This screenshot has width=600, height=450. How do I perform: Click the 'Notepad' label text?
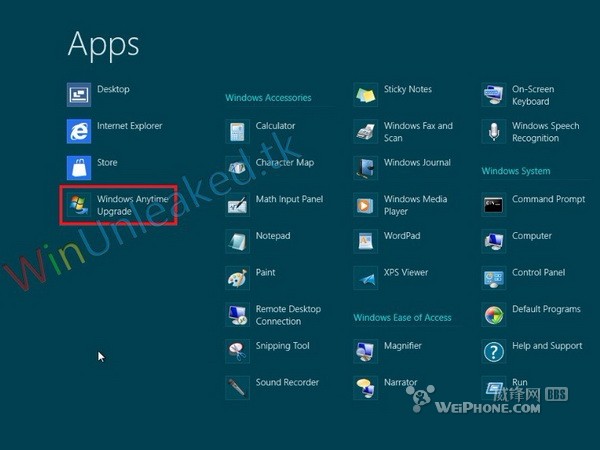(x=273, y=236)
